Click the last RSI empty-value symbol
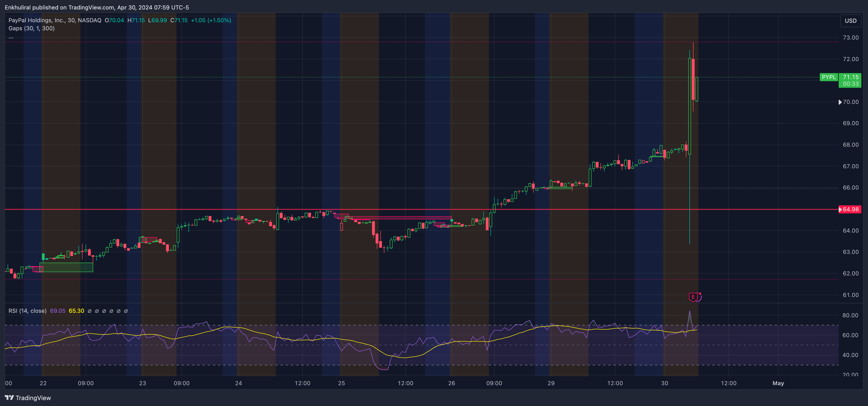The width and height of the screenshot is (868, 406). coord(126,311)
